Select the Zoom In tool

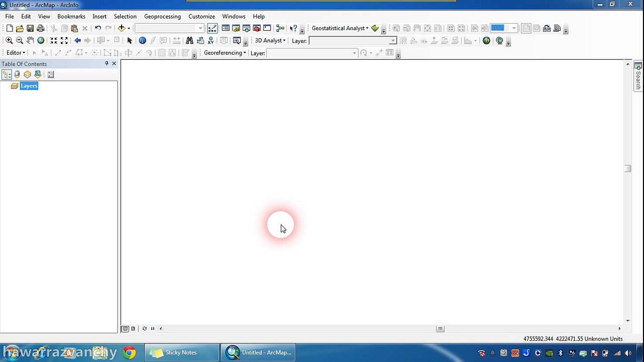tap(9, 41)
